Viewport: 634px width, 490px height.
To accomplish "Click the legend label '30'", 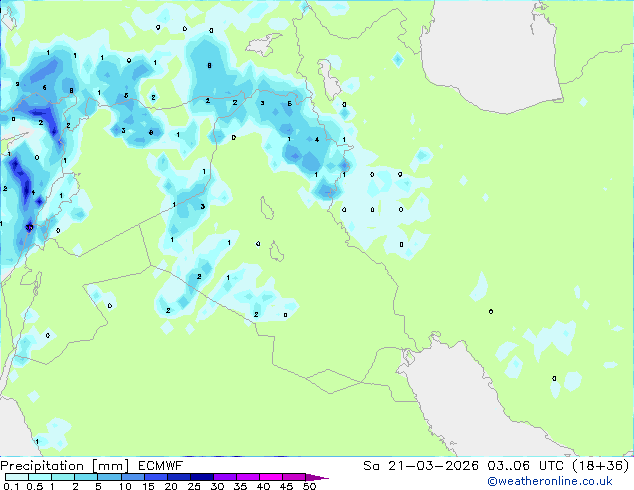I will 217,486.
